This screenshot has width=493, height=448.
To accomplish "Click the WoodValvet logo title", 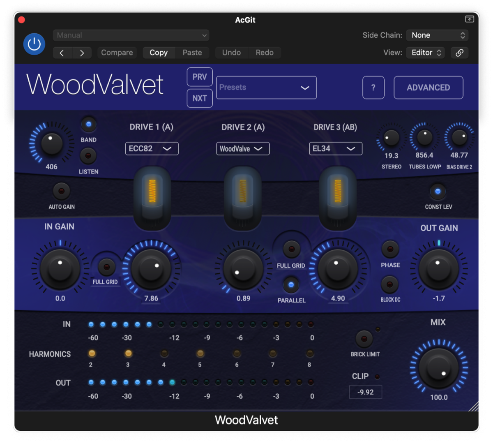I will (x=95, y=85).
